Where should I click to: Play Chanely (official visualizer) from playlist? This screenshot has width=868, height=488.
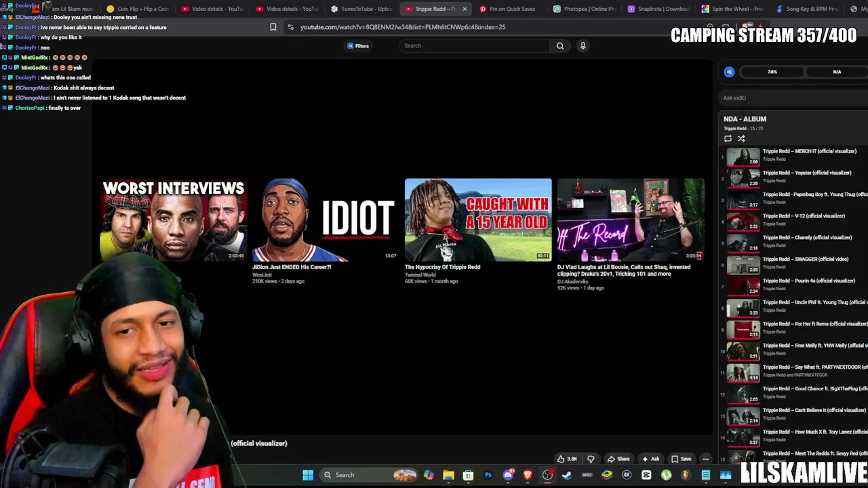coord(795,244)
